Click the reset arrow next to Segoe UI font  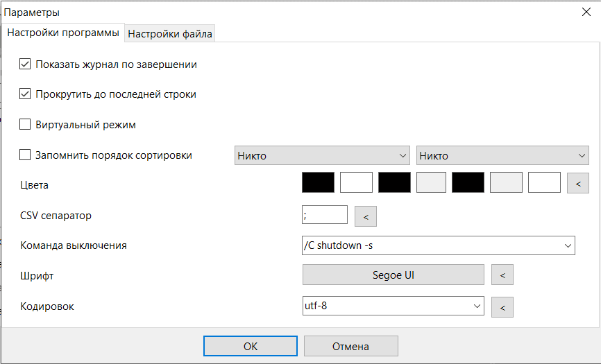(x=502, y=275)
